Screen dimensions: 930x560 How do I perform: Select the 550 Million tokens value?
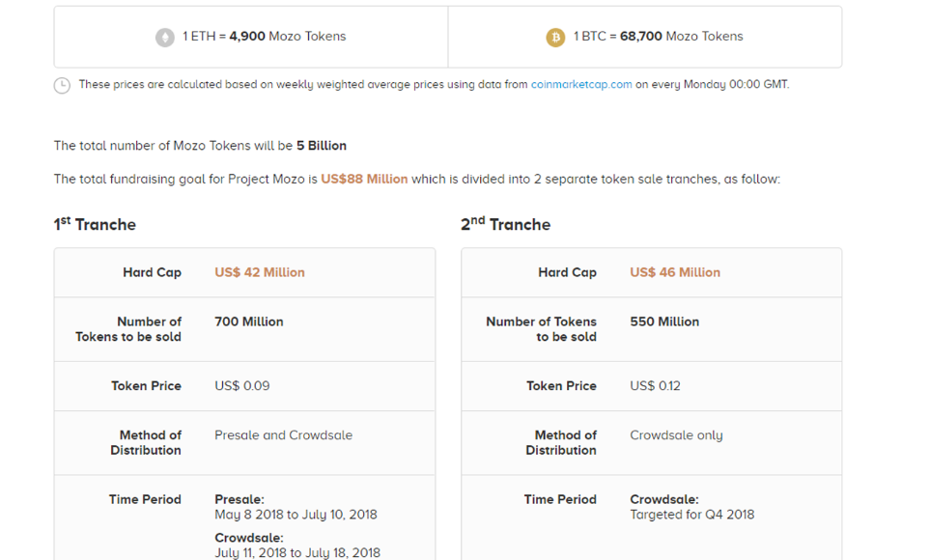(x=664, y=322)
